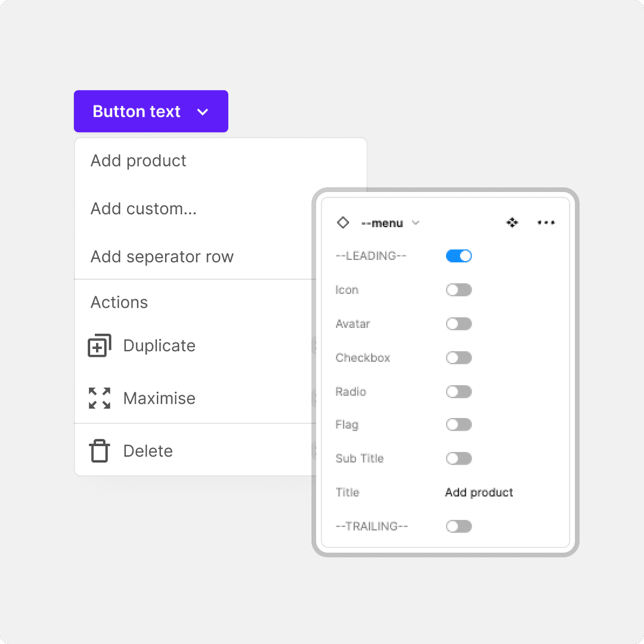Turn off the --LEADING-- toggle
644x644 pixels.
click(459, 256)
